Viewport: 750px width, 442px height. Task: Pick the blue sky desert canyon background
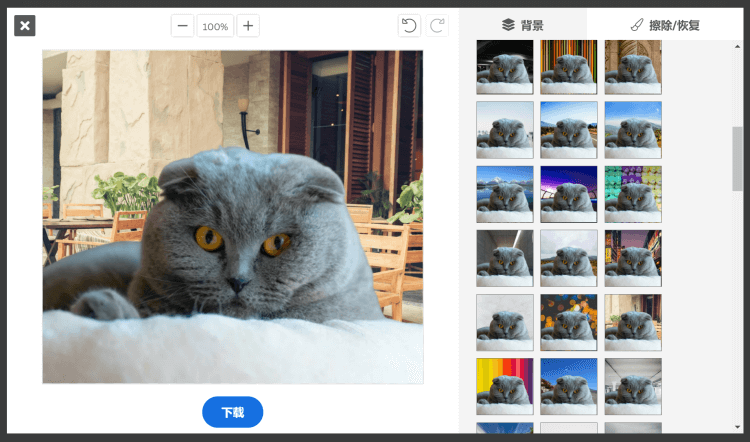pyautogui.click(x=569, y=387)
